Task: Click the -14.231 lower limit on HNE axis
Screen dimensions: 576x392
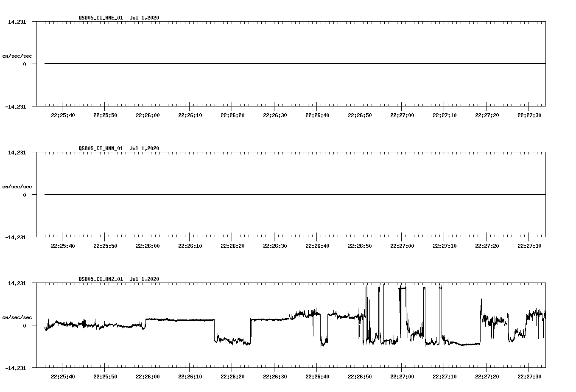Action: (x=16, y=106)
